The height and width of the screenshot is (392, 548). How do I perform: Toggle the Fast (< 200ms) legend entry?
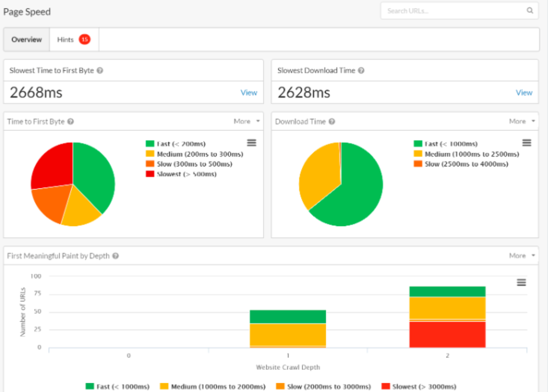pyautogui.click(x=175, y=143)
